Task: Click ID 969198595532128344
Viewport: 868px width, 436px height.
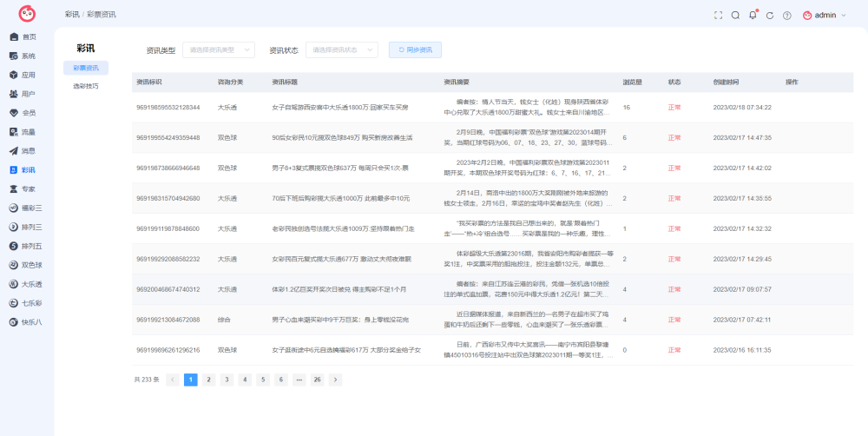Action: point(168,108)
